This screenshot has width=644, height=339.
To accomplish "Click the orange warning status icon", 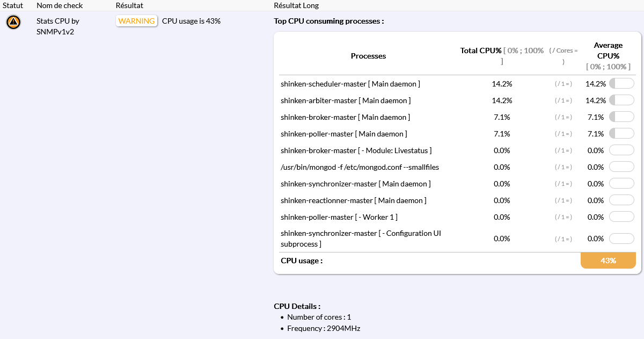I will click(x=13, y=23).
